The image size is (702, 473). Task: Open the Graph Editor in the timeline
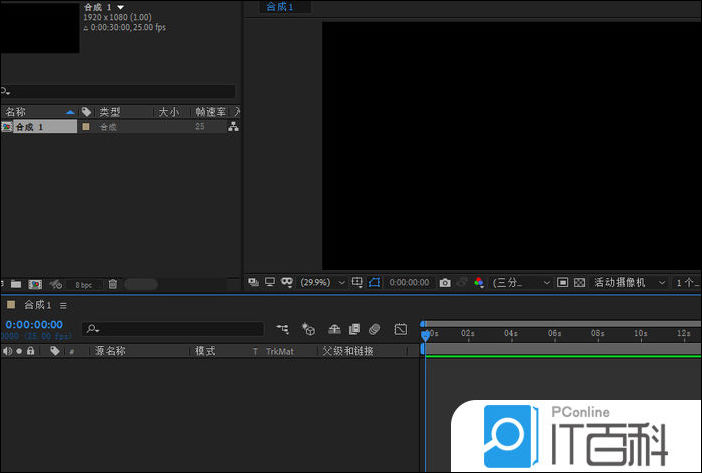400,328
